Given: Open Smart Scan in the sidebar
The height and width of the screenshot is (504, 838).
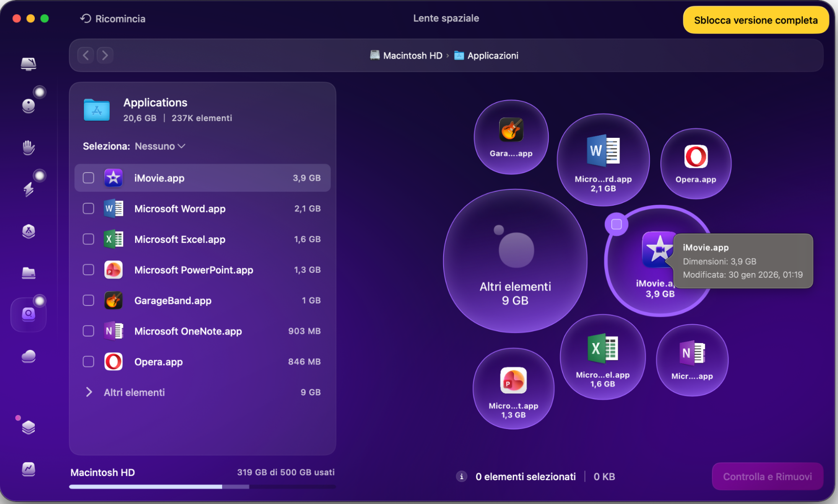Looking at the screenshot, I should [29, 64].
